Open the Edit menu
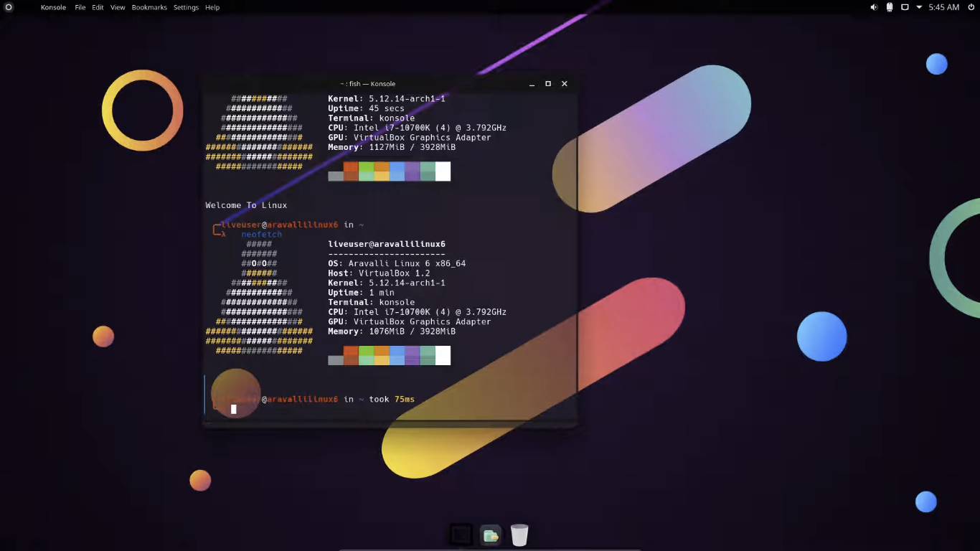The width and height of the screenshot is (980, 551). tap(98, 7)
